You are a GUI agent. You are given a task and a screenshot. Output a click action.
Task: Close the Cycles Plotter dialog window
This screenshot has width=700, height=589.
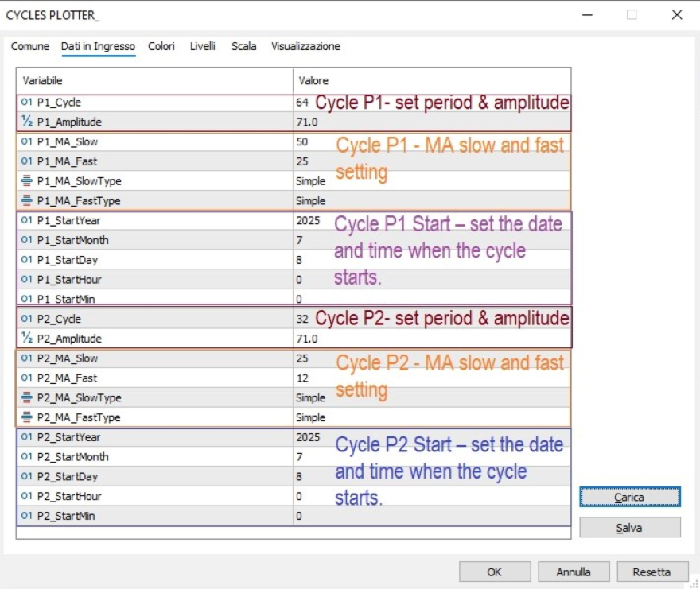(677, 15)
